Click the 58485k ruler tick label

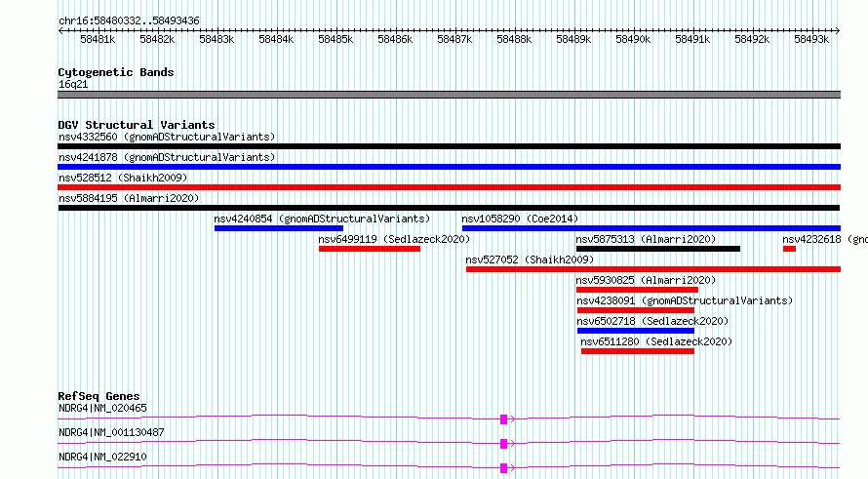335,39
